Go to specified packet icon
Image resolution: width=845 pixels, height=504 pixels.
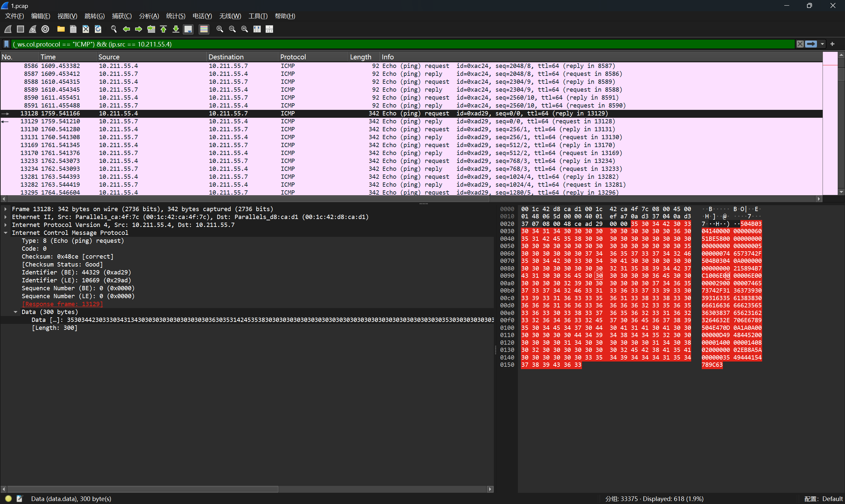pyautogui.click(x=151, y=29)
